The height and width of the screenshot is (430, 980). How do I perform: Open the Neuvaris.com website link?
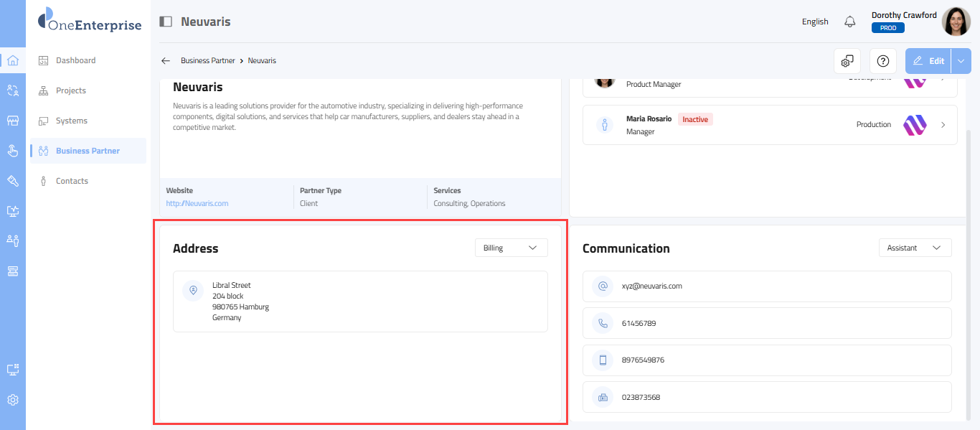(x=197, y=203)
